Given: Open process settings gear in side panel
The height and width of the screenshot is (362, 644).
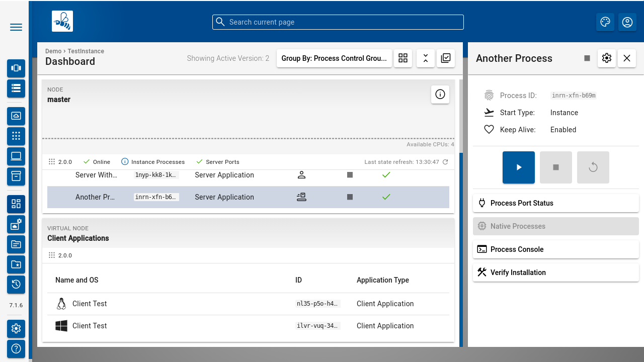Looking at the screenshot, I should click(607, 58).
